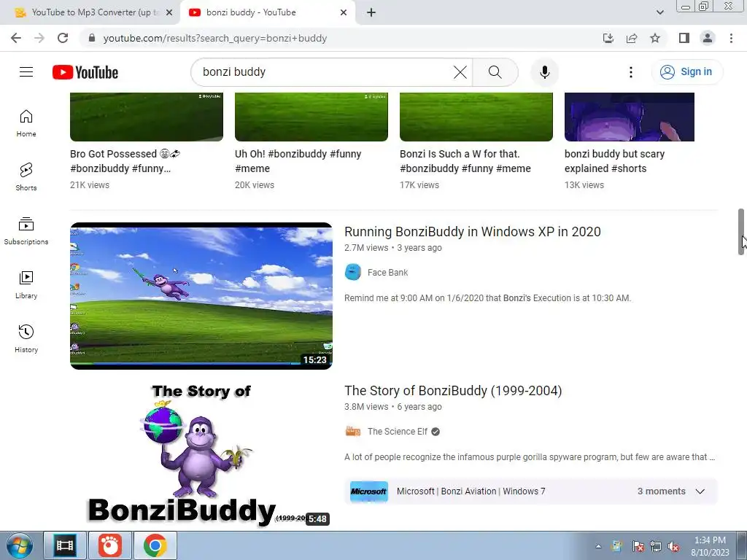This screenshot has height=560, width=747.
Task: Click The Story of BonziBuddy (1999-2004) title
Action: (453, 391)
